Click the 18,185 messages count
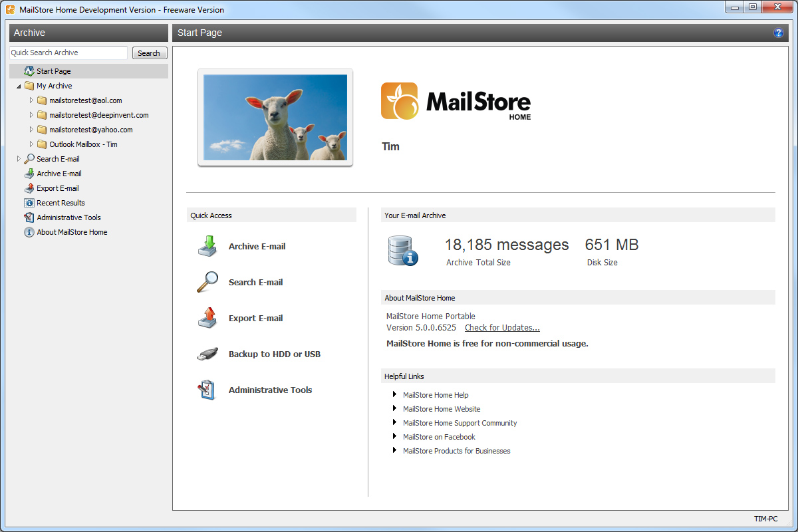This screenshot has width=798, height=532. [507, 245]
